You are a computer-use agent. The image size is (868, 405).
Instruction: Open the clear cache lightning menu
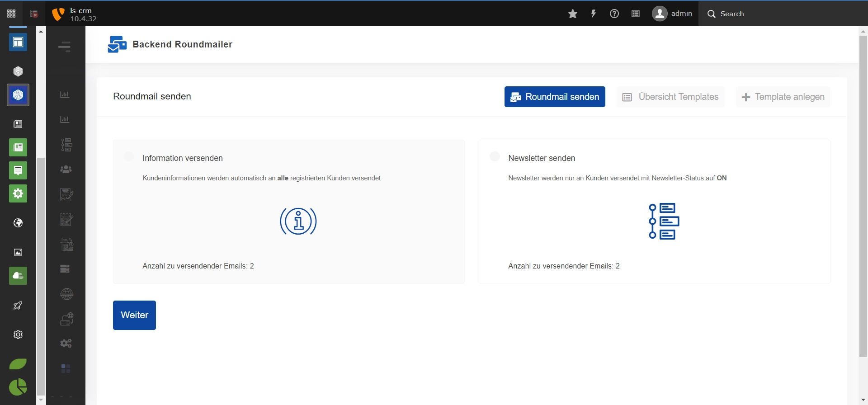pos(594,14)
